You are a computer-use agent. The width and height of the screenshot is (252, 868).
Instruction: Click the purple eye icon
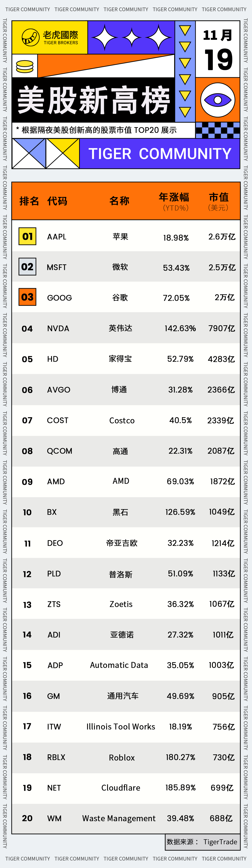[x=218, y=100]
